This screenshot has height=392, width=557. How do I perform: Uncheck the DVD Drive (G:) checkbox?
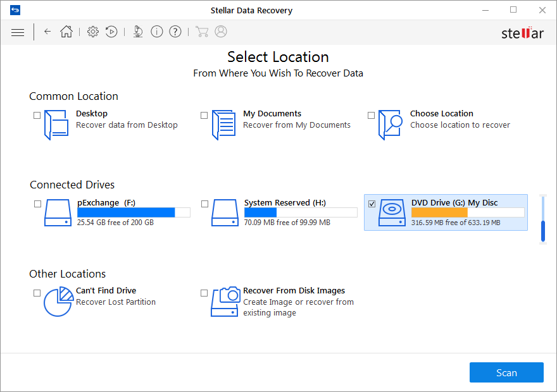pos(372,204)
